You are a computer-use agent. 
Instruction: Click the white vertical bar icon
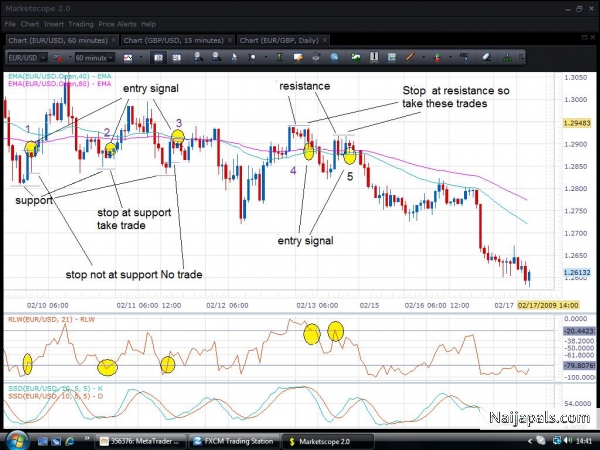click(374, 57)
